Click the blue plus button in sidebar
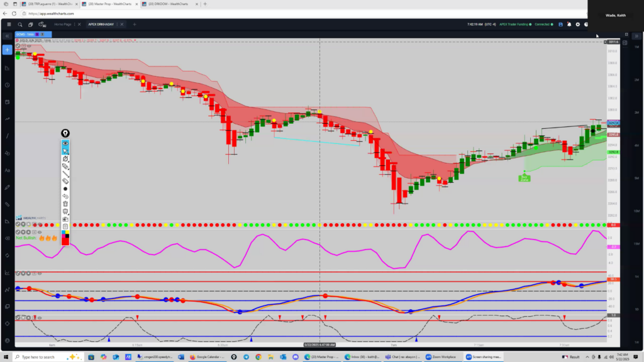 click(x=8, y=50)
